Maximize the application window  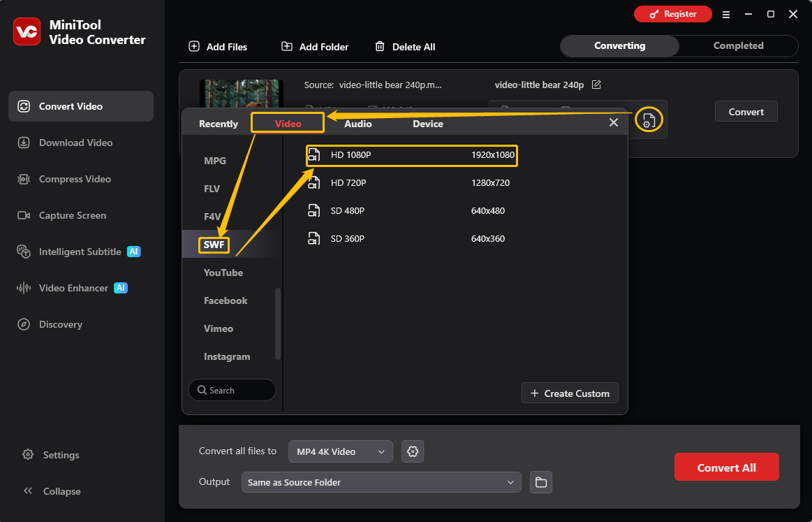pyautogui.click(x=771, y=14)
